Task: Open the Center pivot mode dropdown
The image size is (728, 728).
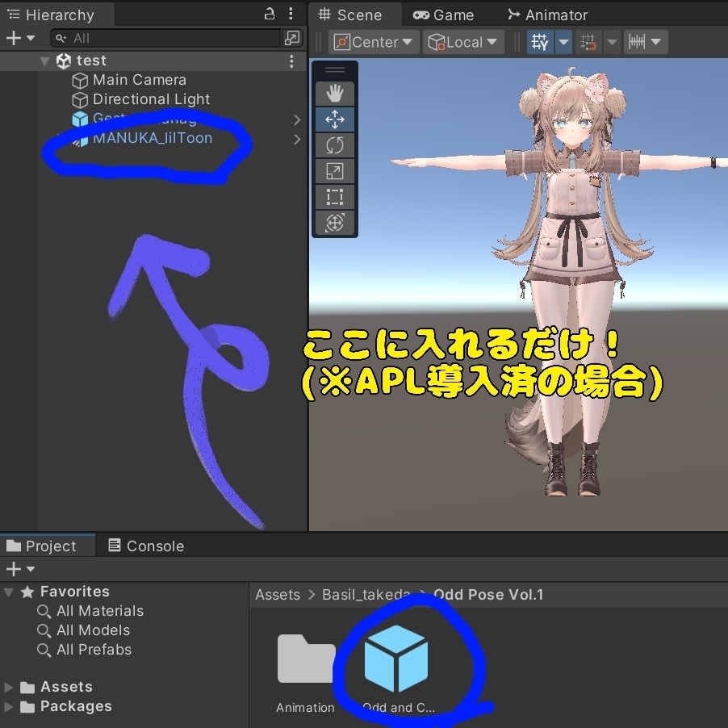Action: [x=372, y=41]
